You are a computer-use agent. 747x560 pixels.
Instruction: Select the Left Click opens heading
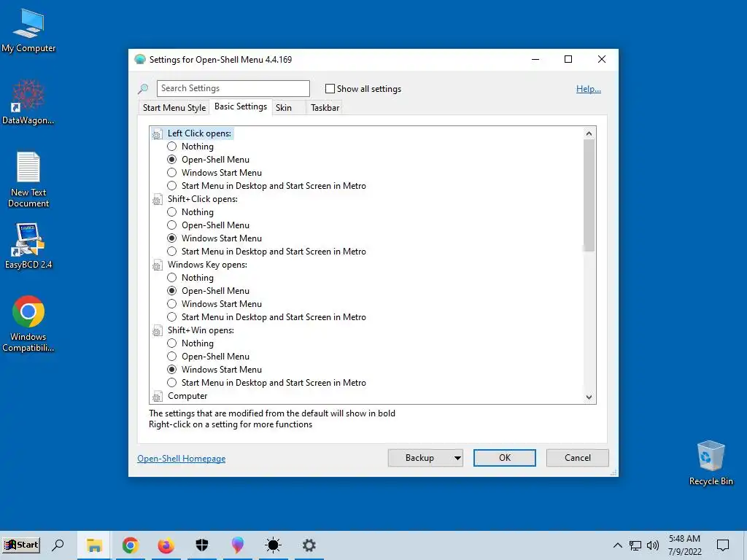[199, 133]
